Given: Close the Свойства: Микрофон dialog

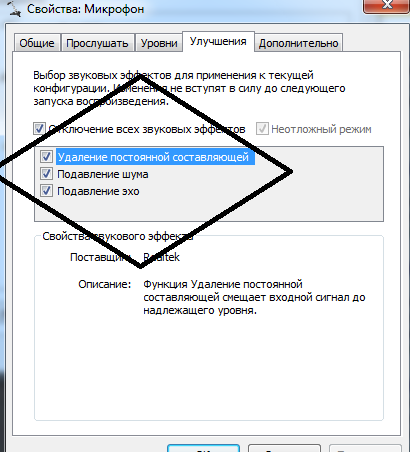Looking at the screenshot, I should click(x=386, y=6).
